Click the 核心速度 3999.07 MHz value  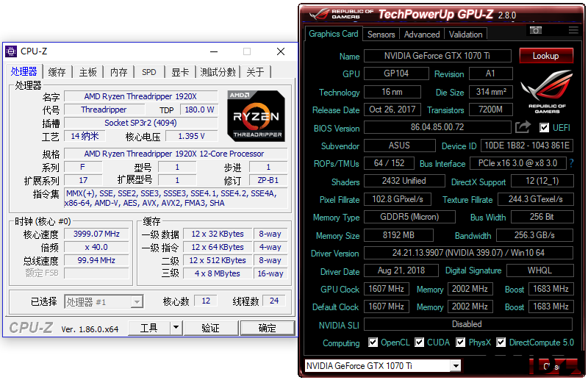(96, 234)
